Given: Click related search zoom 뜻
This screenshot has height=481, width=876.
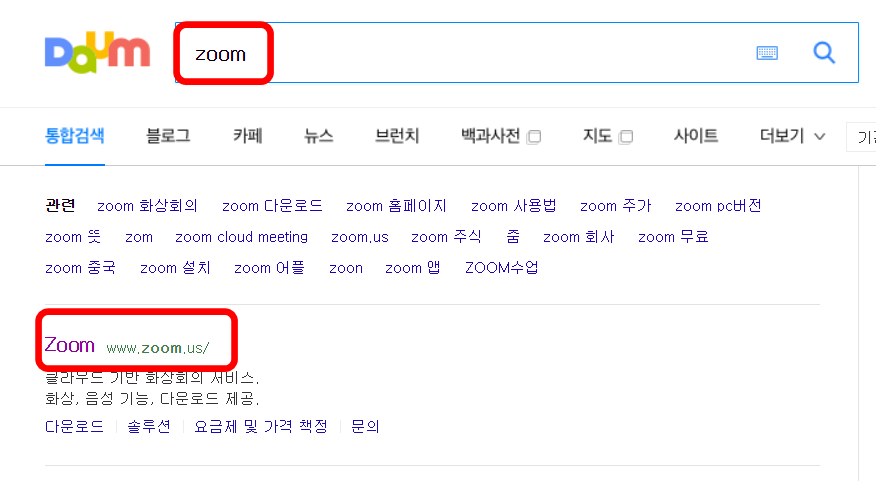Looking at the screenshot, I should point(73,237).
